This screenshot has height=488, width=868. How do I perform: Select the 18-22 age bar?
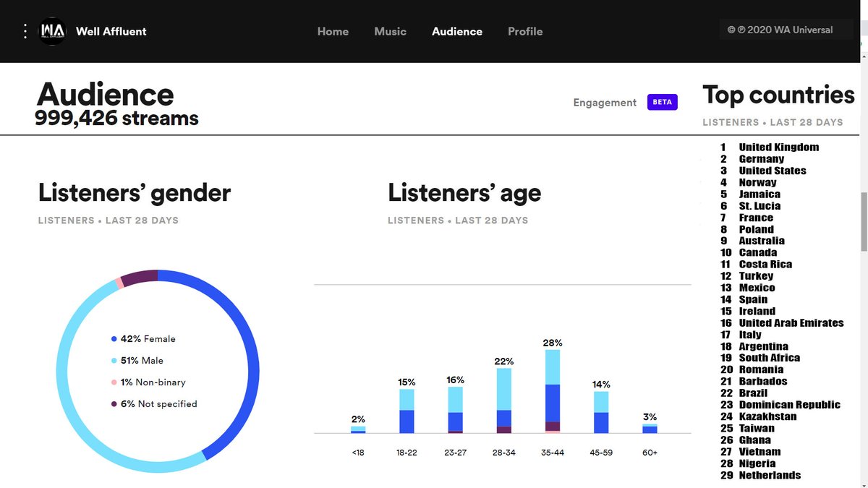(407, 411)
